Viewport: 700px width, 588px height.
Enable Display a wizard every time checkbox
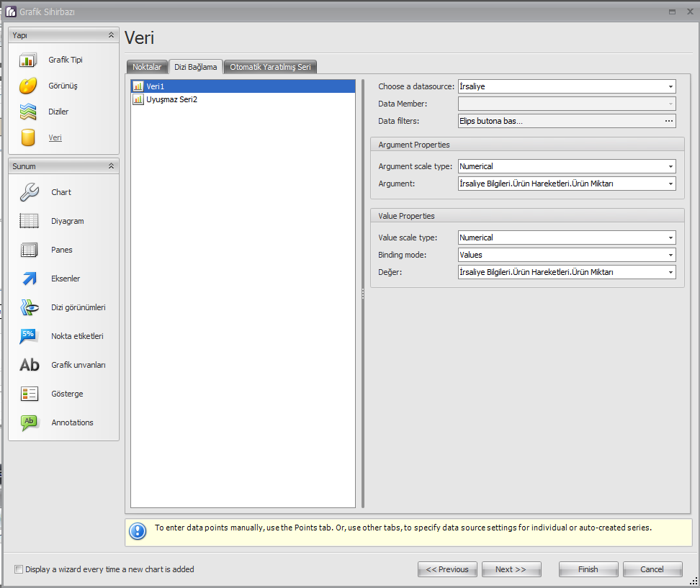coord(18,569)
